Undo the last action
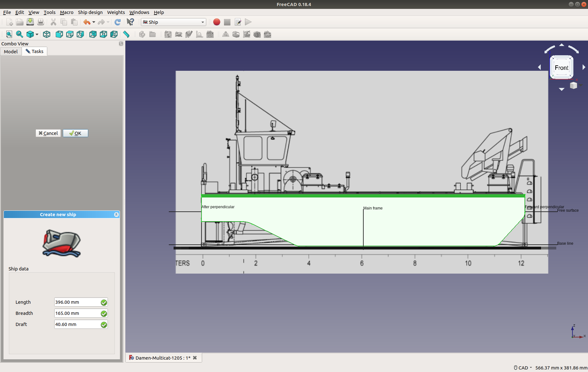 [x=87, y=22]
